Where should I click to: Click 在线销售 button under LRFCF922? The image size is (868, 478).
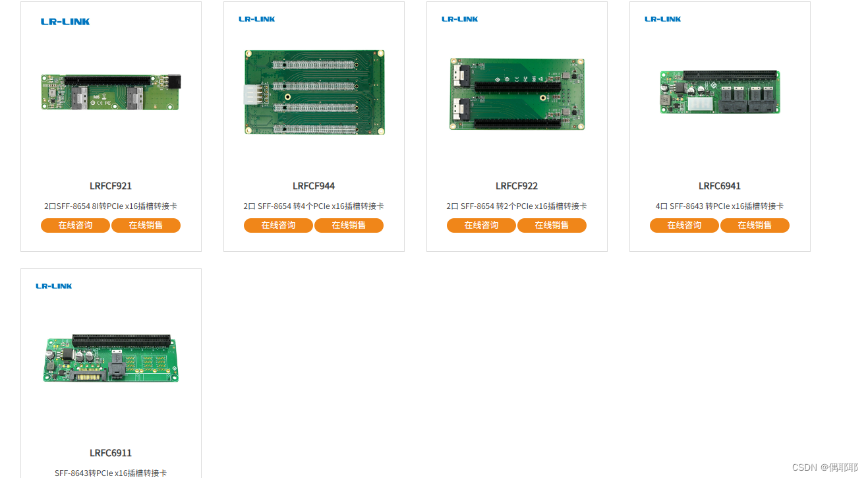552,225
